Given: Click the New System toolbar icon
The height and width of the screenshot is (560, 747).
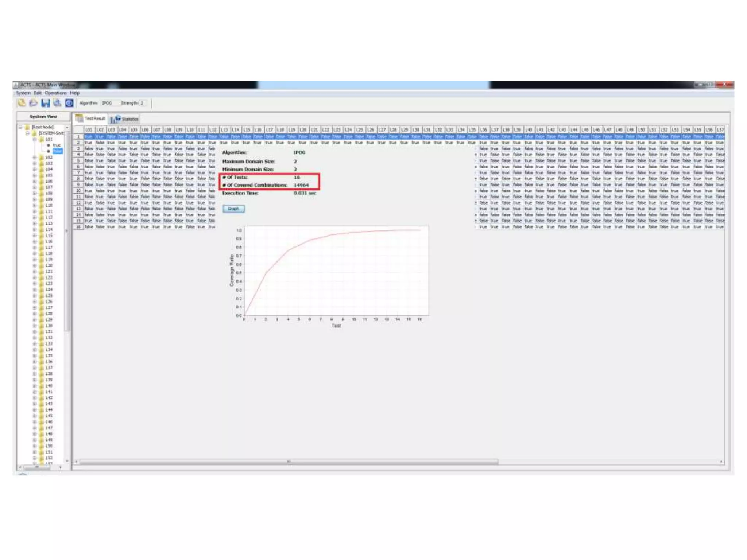Looking at the screenshot, I should coord(22,103).
